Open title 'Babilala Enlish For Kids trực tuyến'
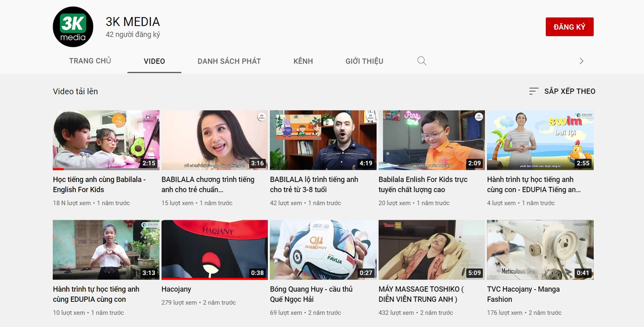This screenshot has height=327, width=644. click(423, 185)
